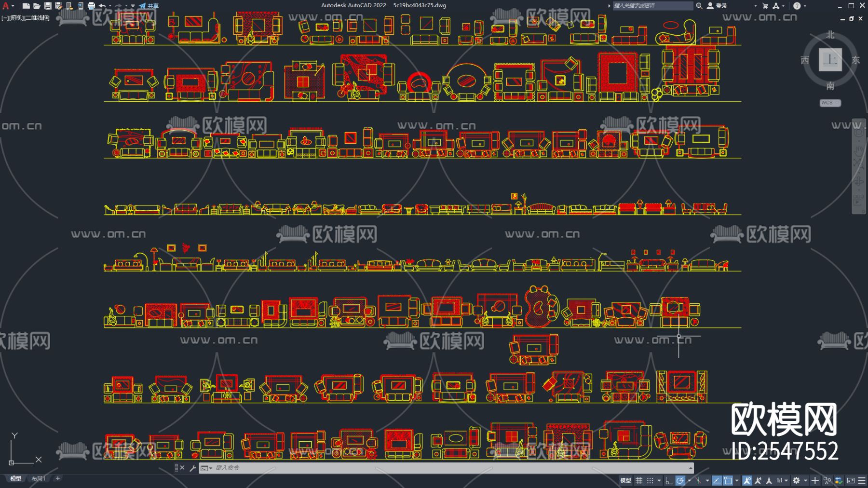The width and height of the screenshot is (868, 488).
Task: Toggle clean screen mode
Action: (x=851, y=481)
